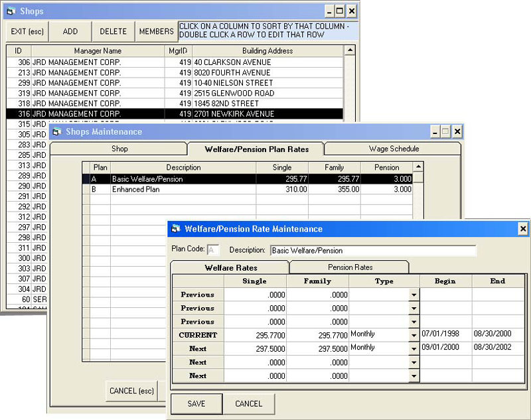
Task: Expand the Type dropdown for first Next row
Action: click(x=414, y=349)
